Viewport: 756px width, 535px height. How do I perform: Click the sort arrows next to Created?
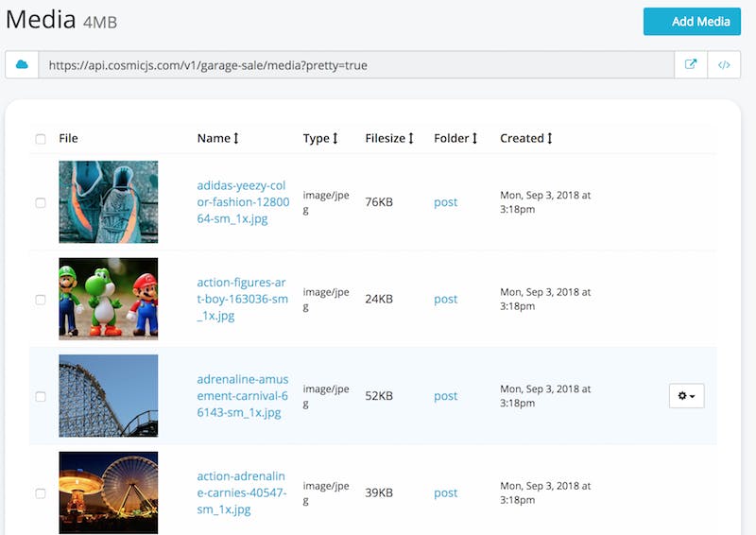549,138
